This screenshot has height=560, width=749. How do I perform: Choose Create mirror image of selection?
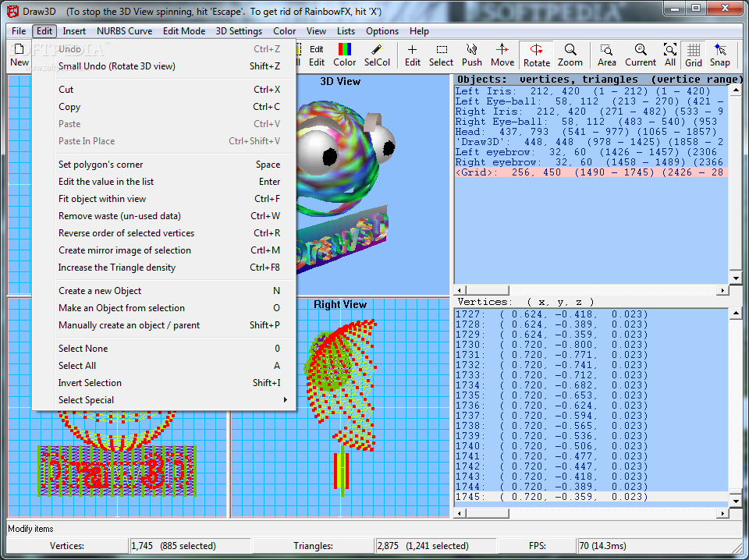tap(164, 250)
